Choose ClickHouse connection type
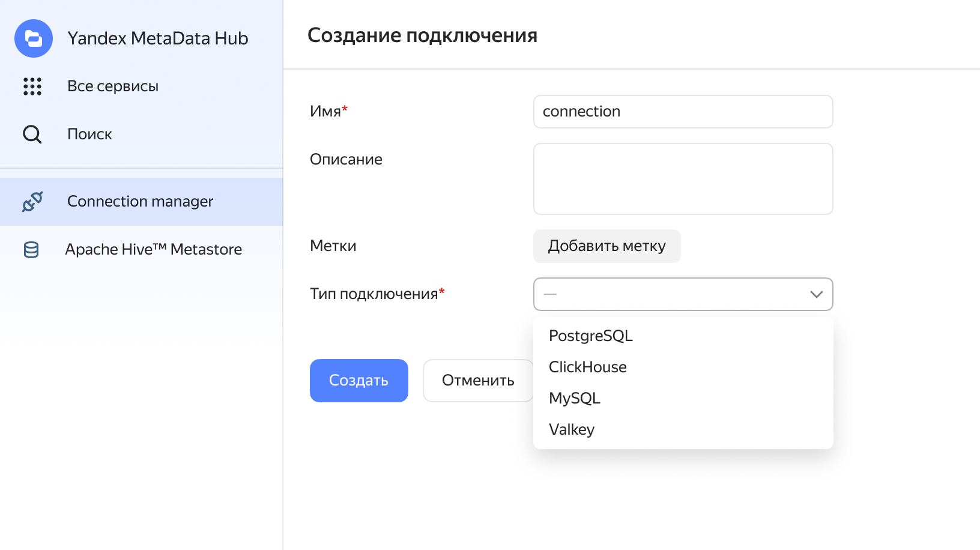 pyautogui.click(x=588, y=367)
